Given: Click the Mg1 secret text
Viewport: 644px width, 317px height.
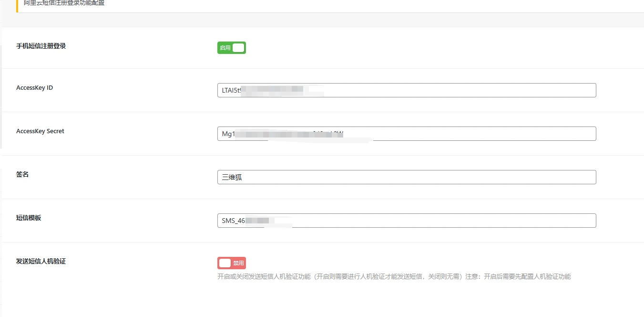Looking at the screenshot, I should click(228, 134).
